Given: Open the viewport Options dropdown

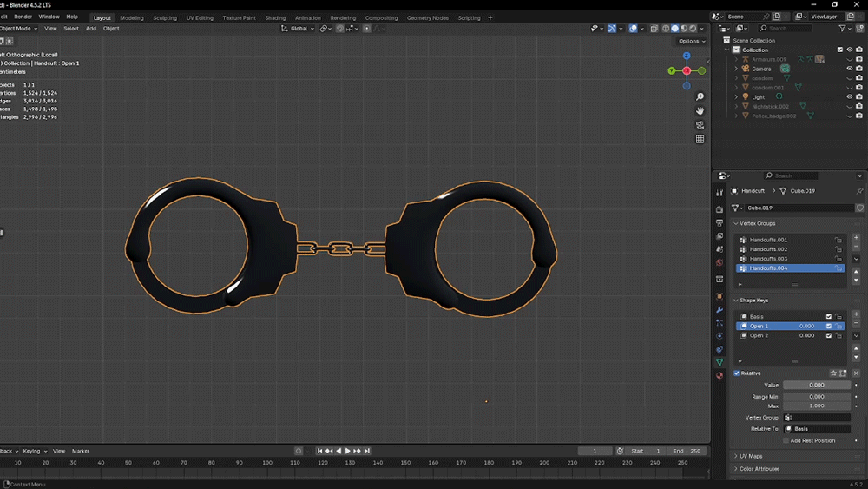Looking at the screenshot, I should click(x=691, y=41).
